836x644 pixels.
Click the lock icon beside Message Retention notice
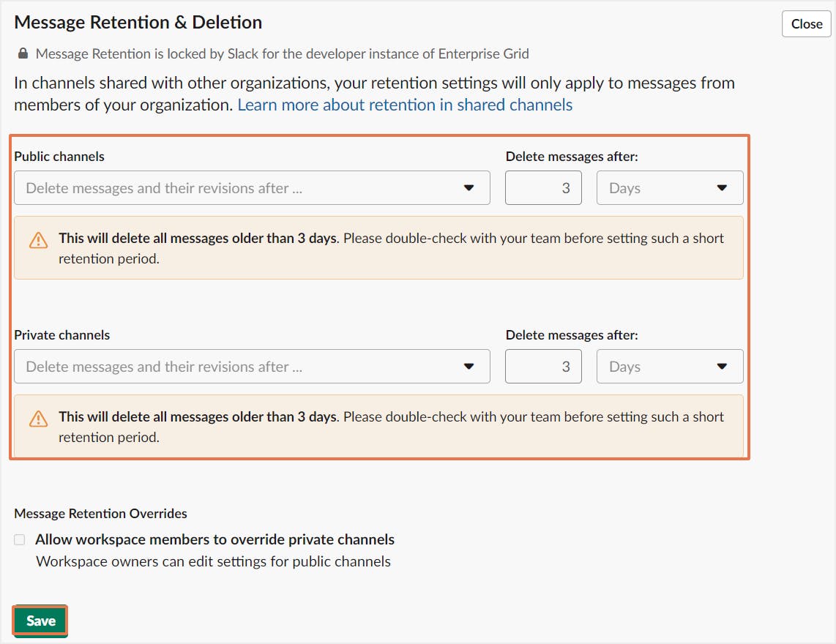pos(23,53)
